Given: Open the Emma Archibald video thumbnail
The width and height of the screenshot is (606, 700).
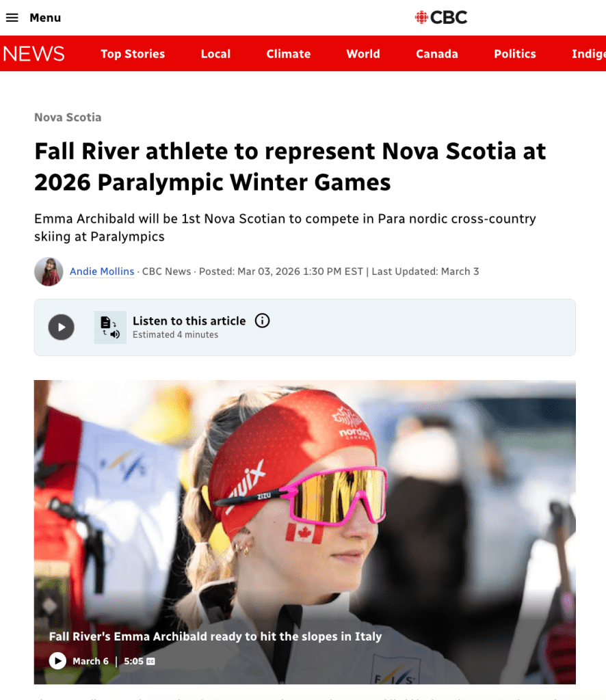Looking at the screenshot, I should (304, 532).
